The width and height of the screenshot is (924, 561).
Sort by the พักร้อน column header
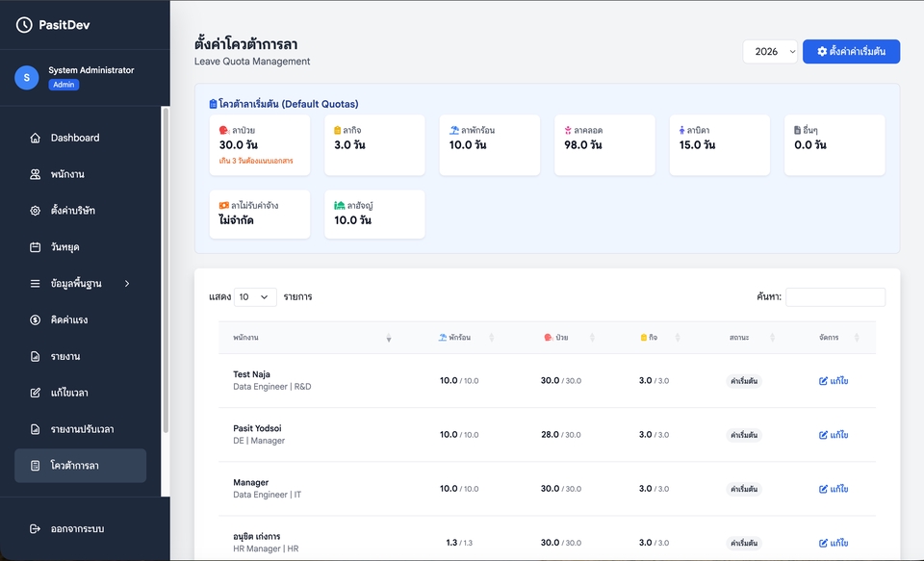coord(460,338)
